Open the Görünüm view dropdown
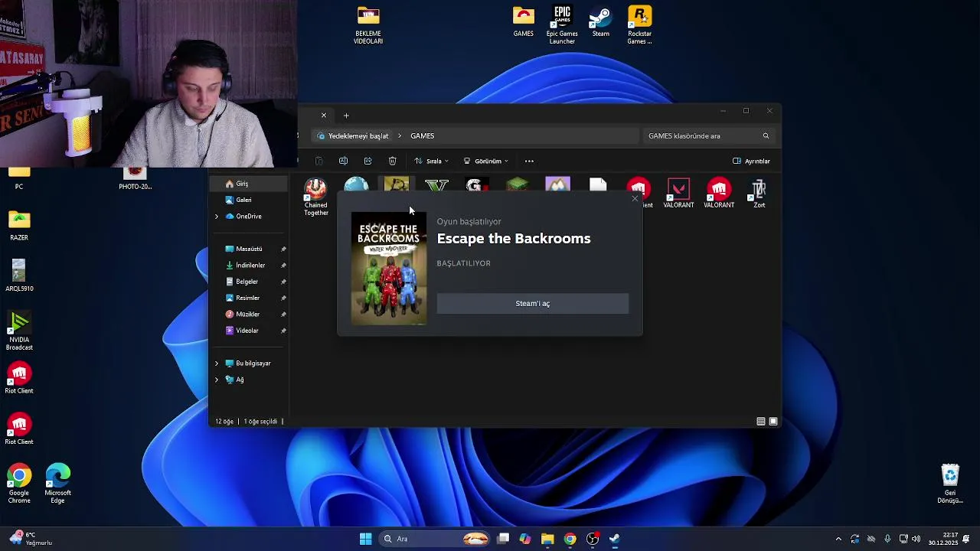Image resolution: width=980 pixels, height=551 pixels. pos(485,161)
